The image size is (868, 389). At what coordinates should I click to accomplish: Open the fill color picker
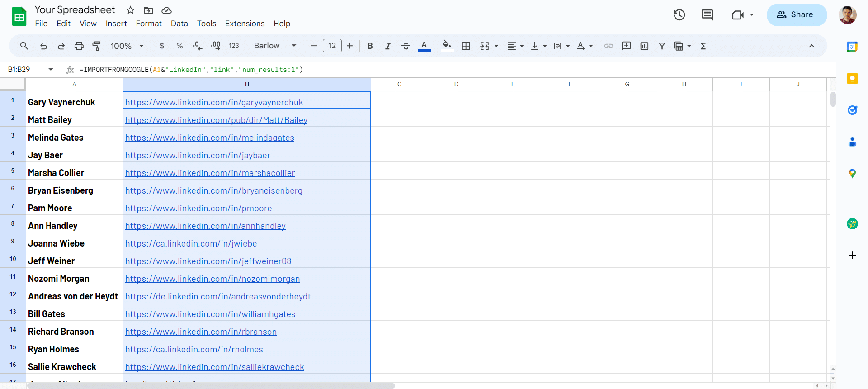tap(447, 46)
